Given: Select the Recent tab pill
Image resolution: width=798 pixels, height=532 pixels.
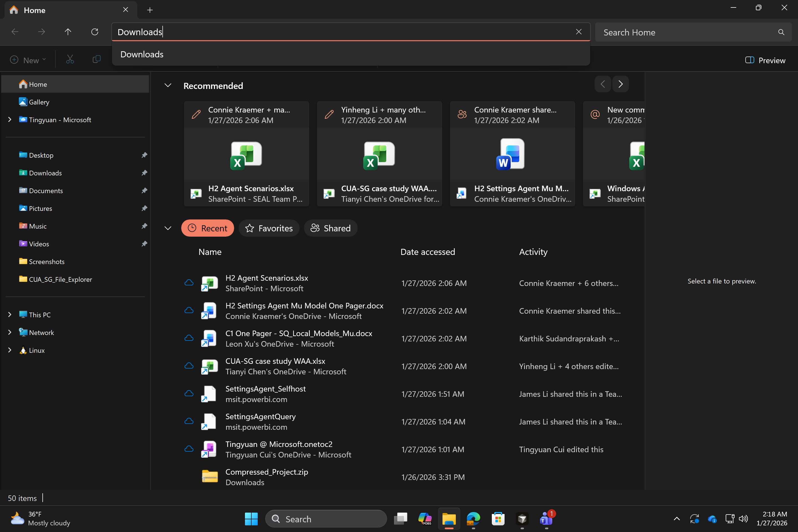Looking at the screenshot, I should [207, 228].
